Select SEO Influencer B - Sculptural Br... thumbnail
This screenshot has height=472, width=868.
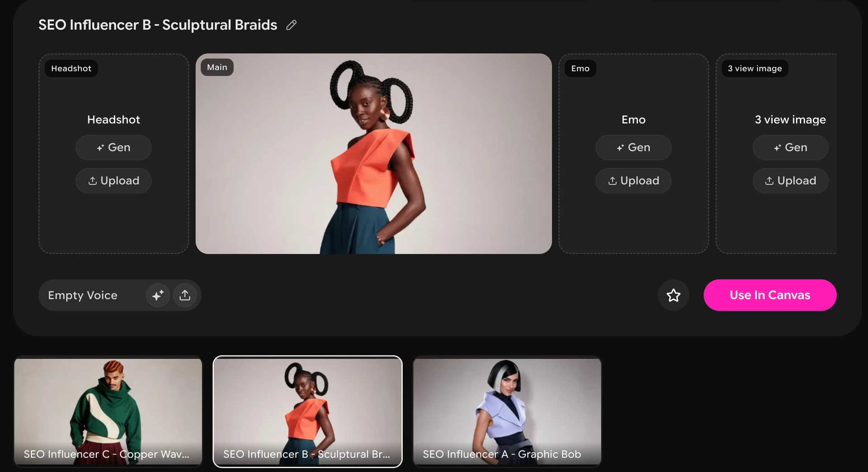[307, 411]
